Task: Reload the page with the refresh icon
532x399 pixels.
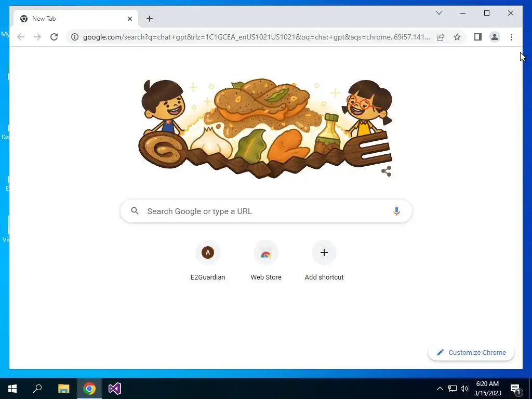Action: point(54,37)
